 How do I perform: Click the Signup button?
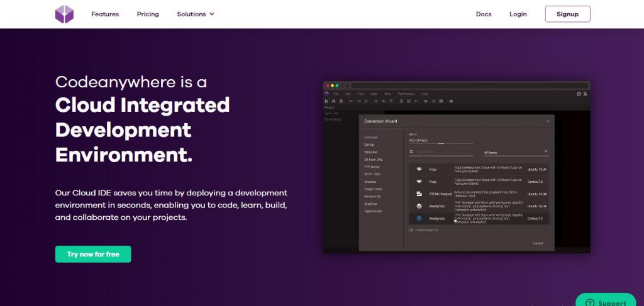click(x=568, y=14)
